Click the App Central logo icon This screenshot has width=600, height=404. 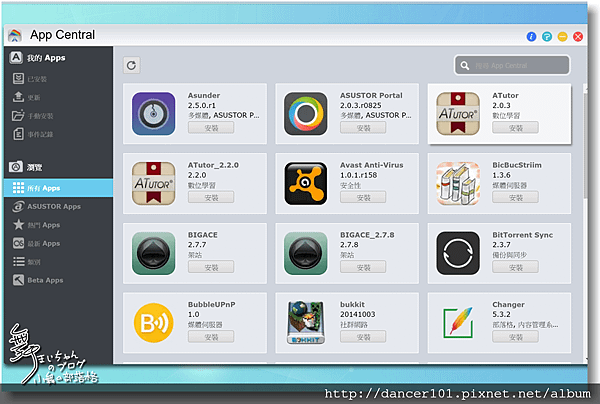coord(15,35)
